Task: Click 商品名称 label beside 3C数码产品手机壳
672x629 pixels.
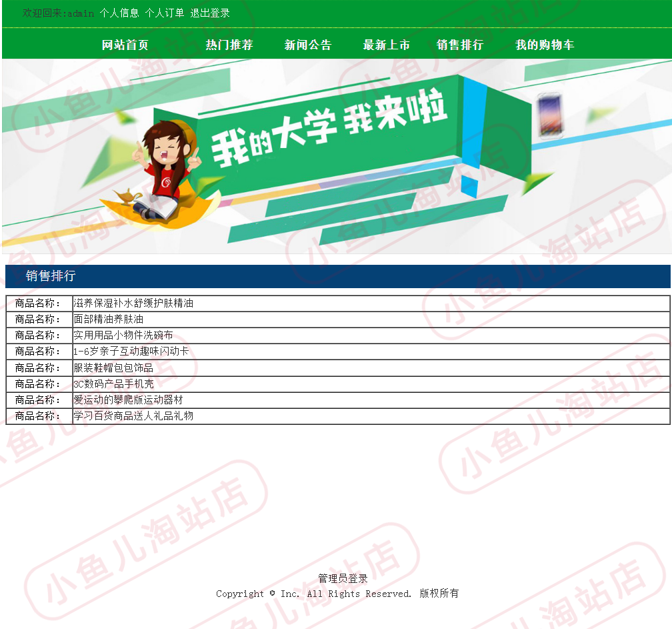Action: pos(38,384)
